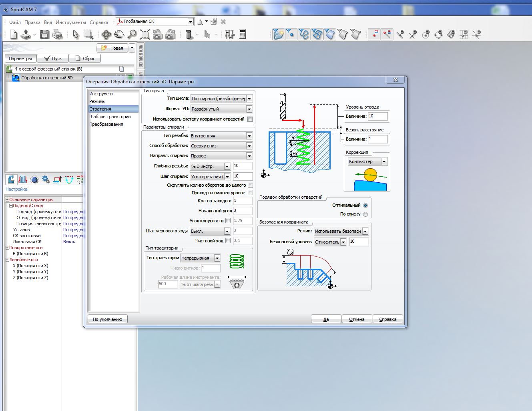Click the 'Отмена' button
This screenshot has height=411, width=532.
tap(357, 319)
